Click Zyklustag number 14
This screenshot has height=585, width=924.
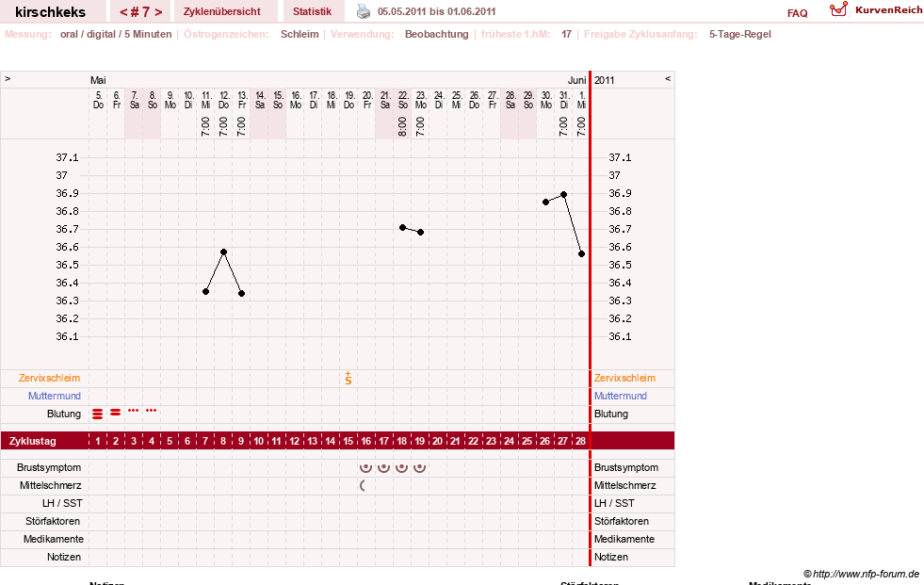tap(330, 441)
